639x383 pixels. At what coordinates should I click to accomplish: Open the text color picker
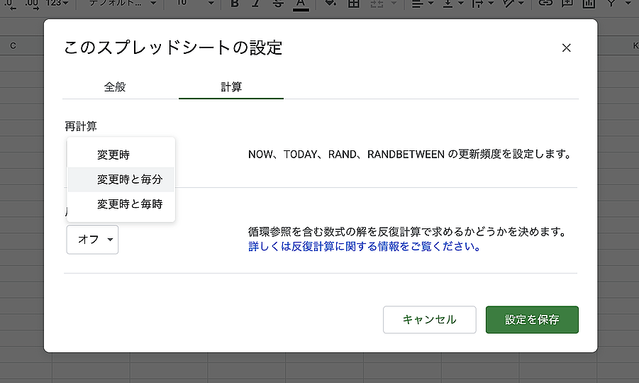(301, 4)
